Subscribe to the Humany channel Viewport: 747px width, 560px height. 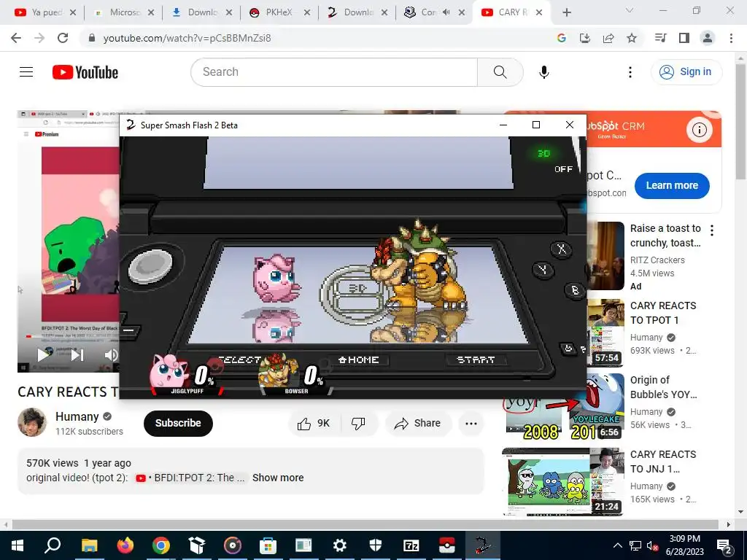point(178,424)
